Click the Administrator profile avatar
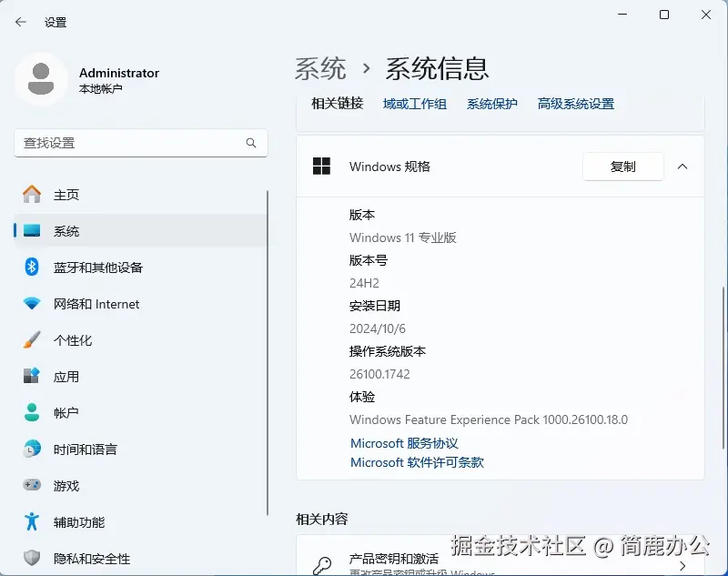 41,79
